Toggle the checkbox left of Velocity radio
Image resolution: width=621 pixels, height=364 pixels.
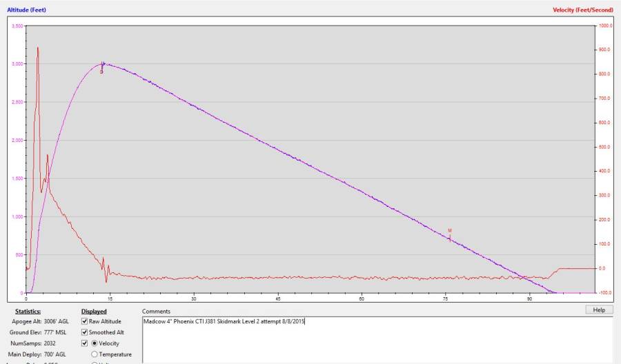(x=85, y=343)
